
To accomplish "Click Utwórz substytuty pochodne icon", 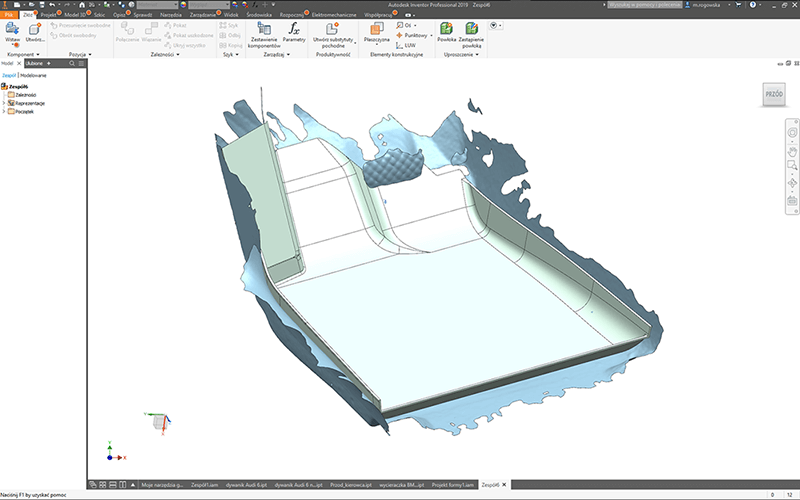I will tap(333, 30).
